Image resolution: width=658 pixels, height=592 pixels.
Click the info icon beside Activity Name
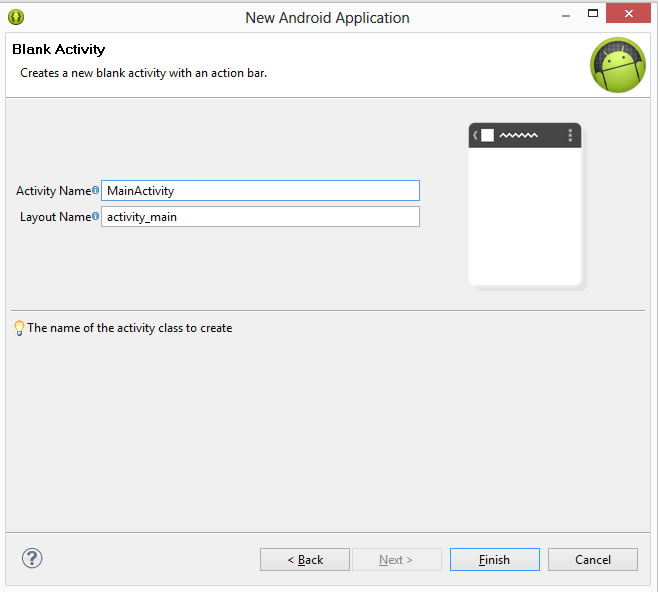(96, 190)
